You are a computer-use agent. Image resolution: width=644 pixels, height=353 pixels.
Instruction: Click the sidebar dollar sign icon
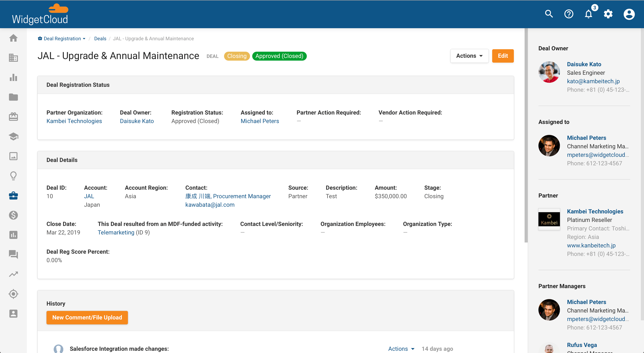[13, 215]
